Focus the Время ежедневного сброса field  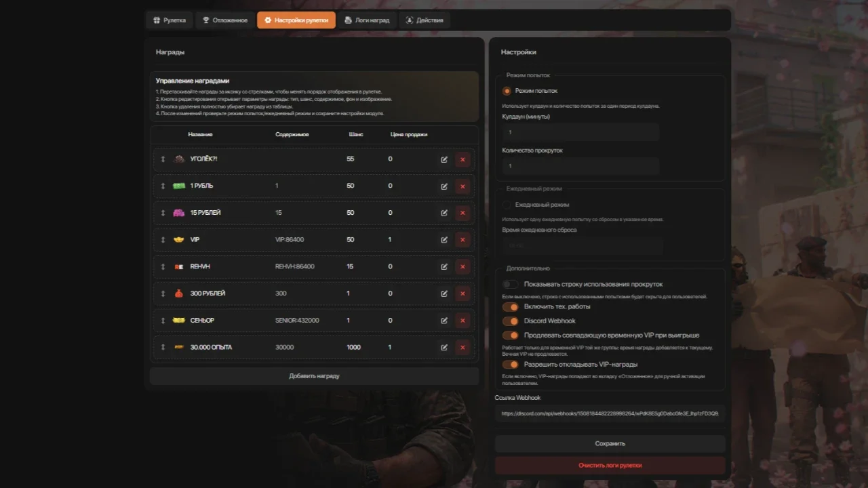tap(583, 245)
